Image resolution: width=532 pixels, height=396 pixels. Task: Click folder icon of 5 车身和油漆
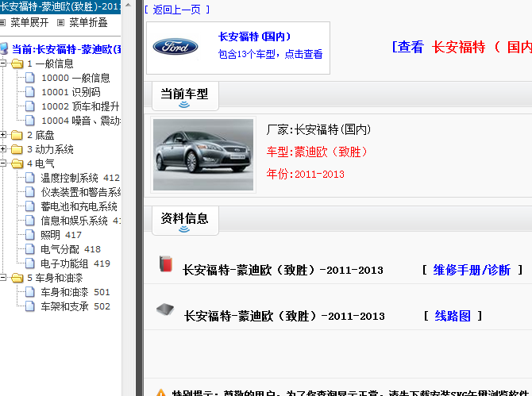pyautogui.click(x=17, y=278)
